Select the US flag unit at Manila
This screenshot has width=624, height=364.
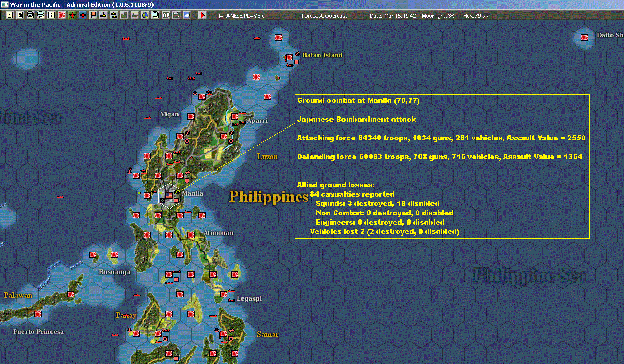pos(169,196)
